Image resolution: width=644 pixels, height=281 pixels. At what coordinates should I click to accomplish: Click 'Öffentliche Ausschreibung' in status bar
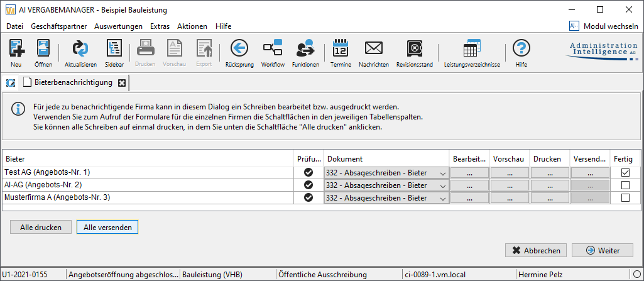tap(322, 275)
